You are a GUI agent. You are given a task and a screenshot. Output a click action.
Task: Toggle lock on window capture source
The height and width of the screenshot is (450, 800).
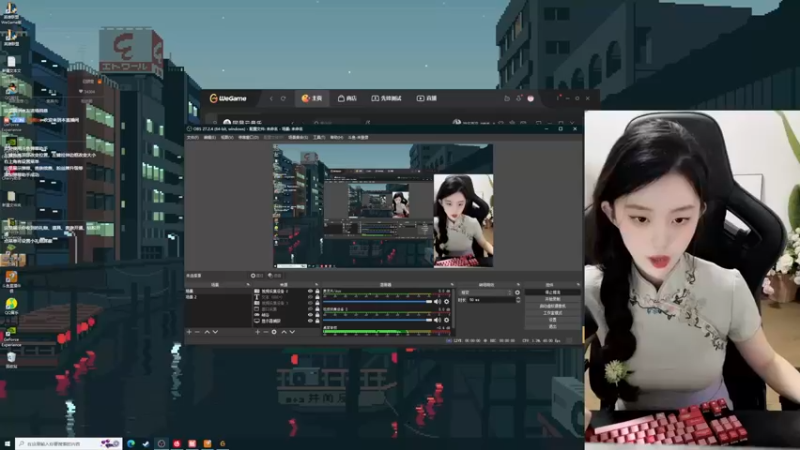[317, 309]
